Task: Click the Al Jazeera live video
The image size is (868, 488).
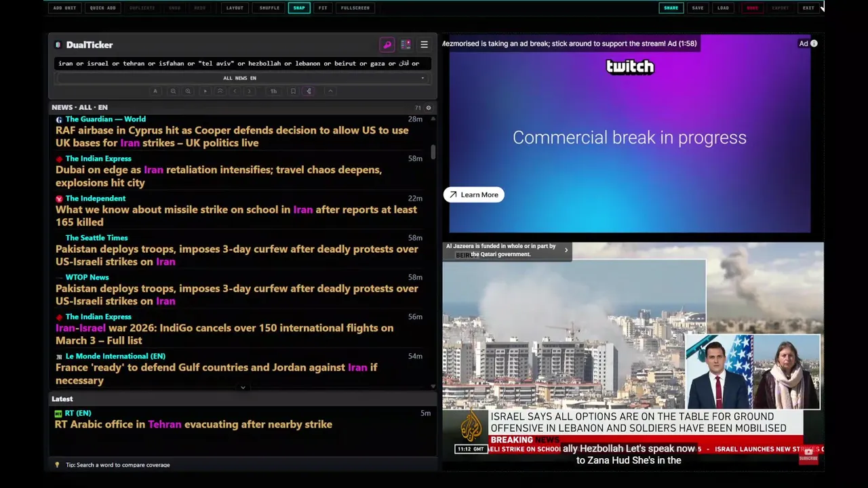Action: point(633,354)
